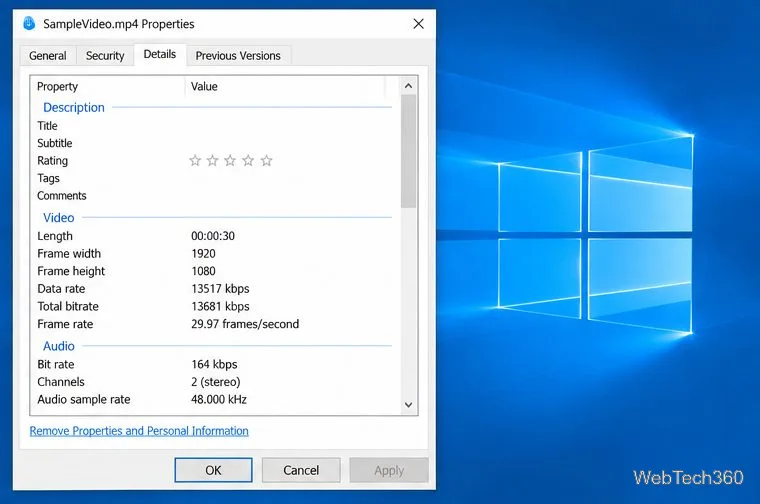This screenshot has height=504, width=760.
Task: Select the Data rate value 13517 kbps
Action: click(x=220, y=289)
